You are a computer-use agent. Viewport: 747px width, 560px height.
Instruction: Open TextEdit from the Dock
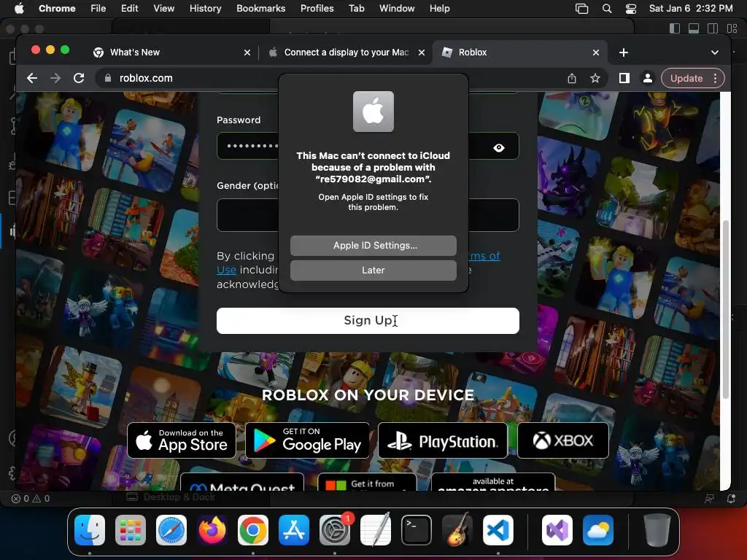pyautogui.click(x=376, y=530)
